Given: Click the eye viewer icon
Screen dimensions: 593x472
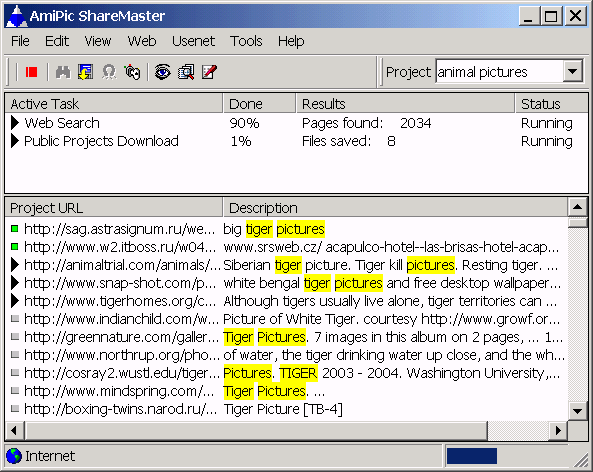Looking at the screenshot, I should (x=163, y=72).
